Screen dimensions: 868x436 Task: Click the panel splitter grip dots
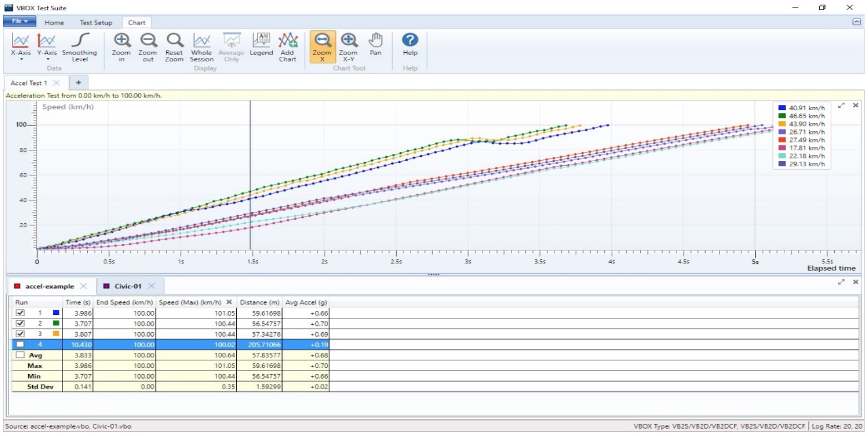click(x=434, y=275)
